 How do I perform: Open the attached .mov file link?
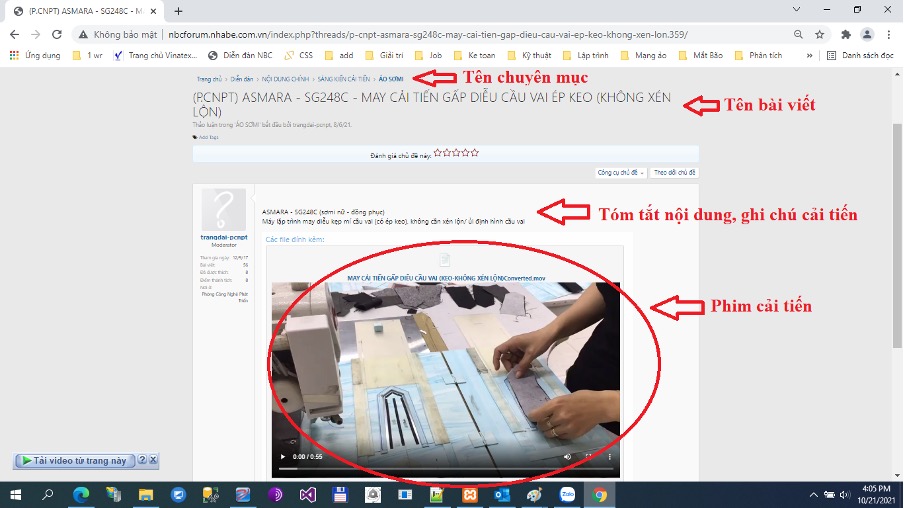[446, 278]
